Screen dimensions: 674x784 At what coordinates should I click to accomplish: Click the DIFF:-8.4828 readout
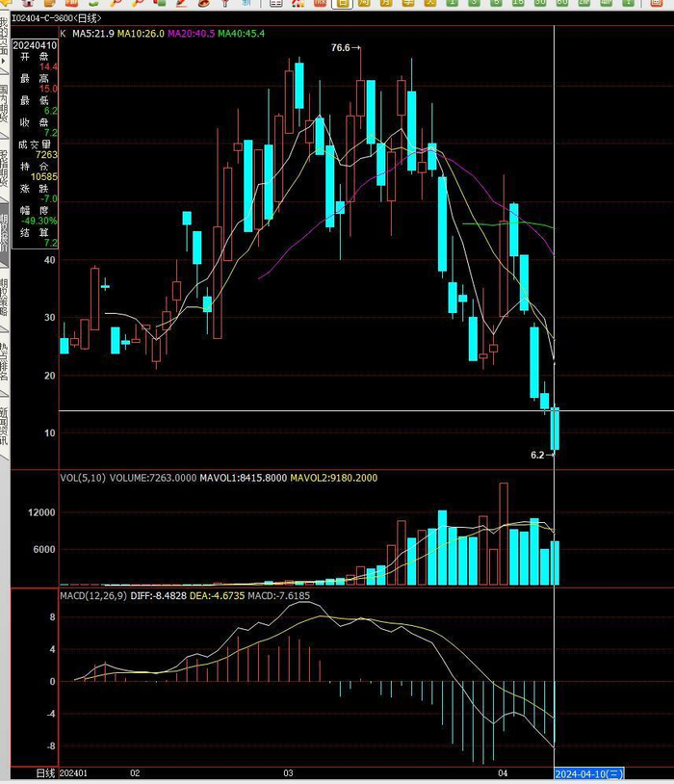click(159, 596)
